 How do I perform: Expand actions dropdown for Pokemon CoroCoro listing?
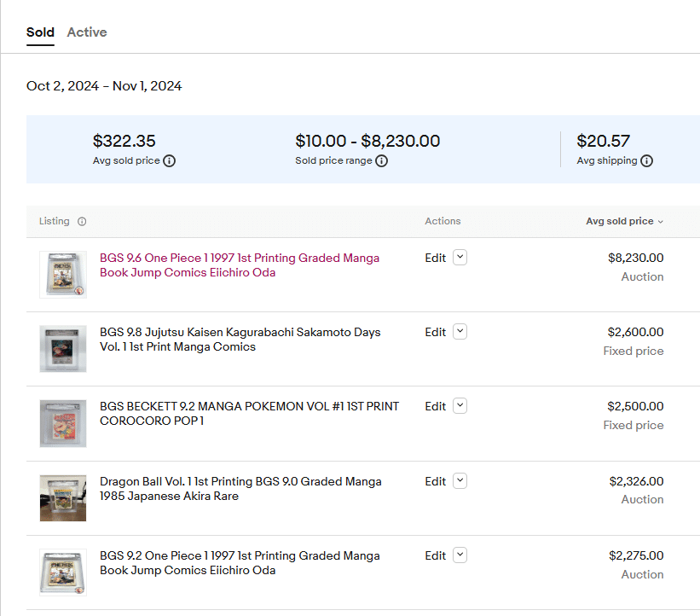click(x=460, y=406)
